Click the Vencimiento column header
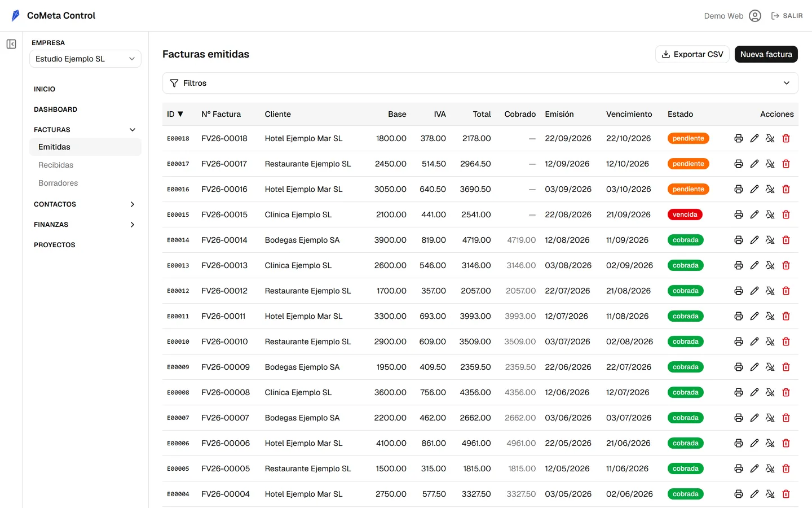 [629, 114]
